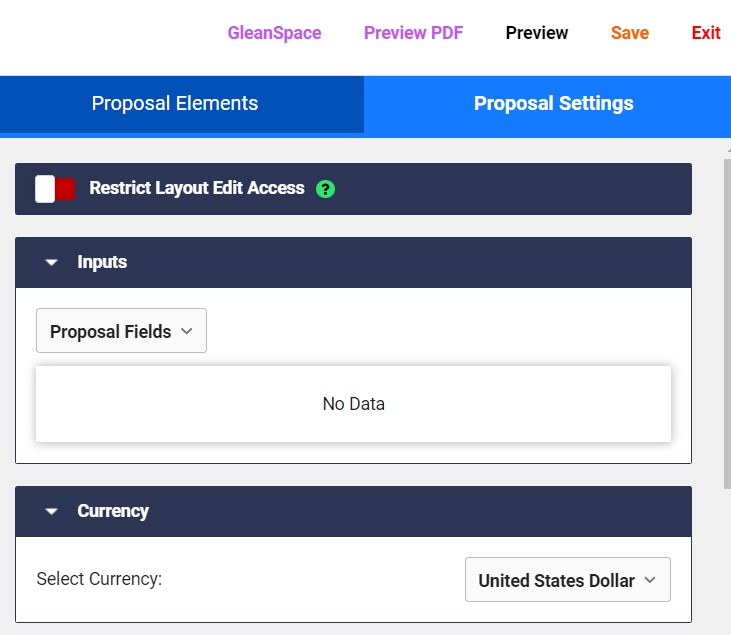This screenshot has width=731, height=635.
Task: Click the chevron in Proposal Fields dropdown
Action: click(x=186, y=331)
